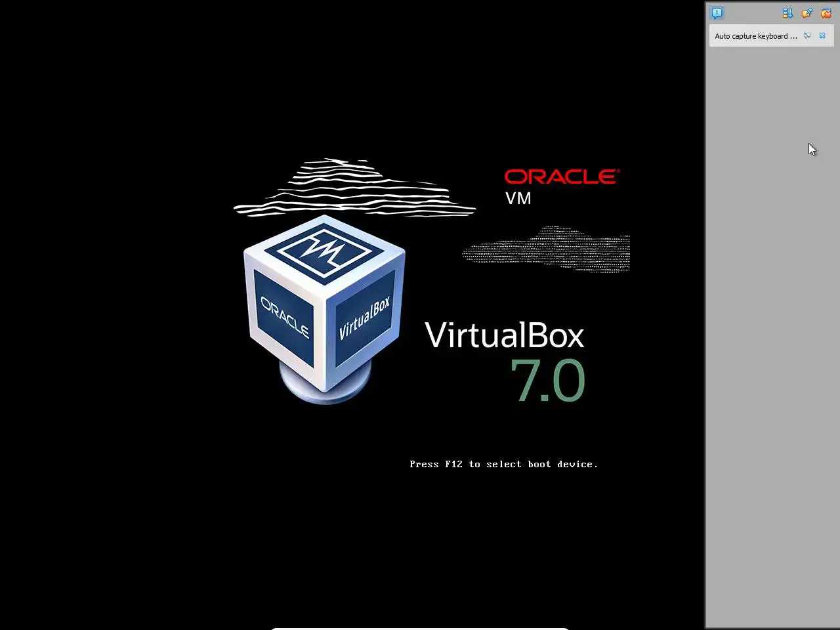Viewport: 840px width, 630px height.
Task: Click the delete all notifications icon
Action: 826,13
